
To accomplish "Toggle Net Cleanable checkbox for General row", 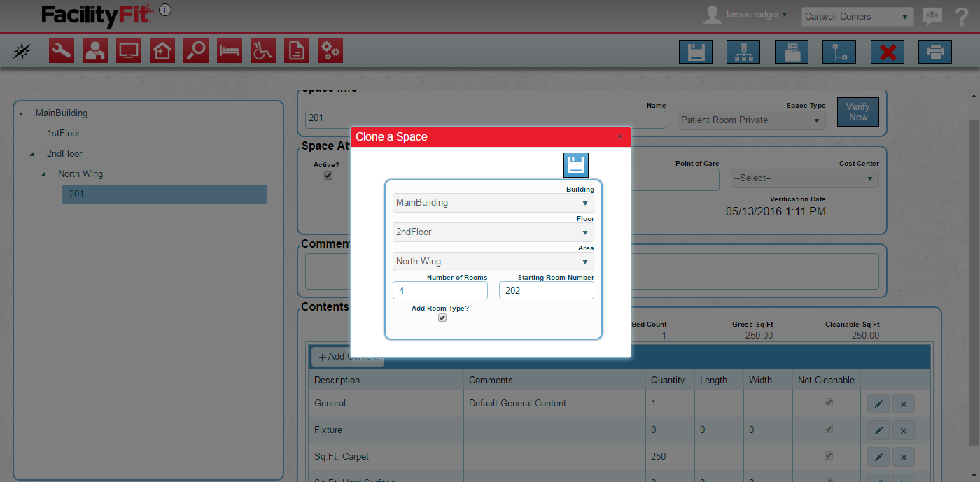I will coord(829,403).
